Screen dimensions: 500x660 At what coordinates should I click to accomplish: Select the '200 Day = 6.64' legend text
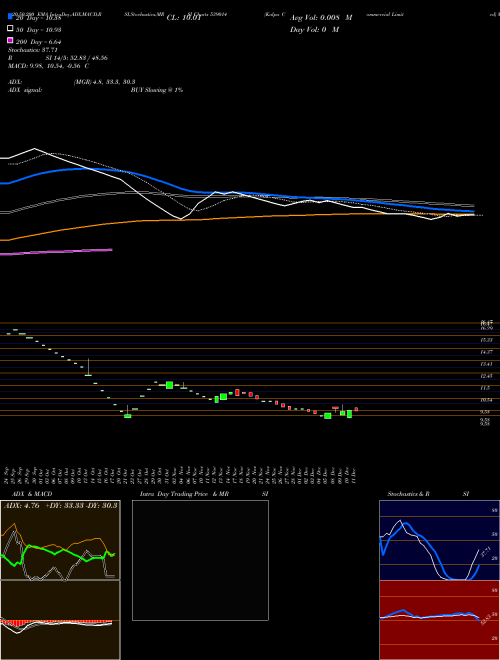coord(37,41)
